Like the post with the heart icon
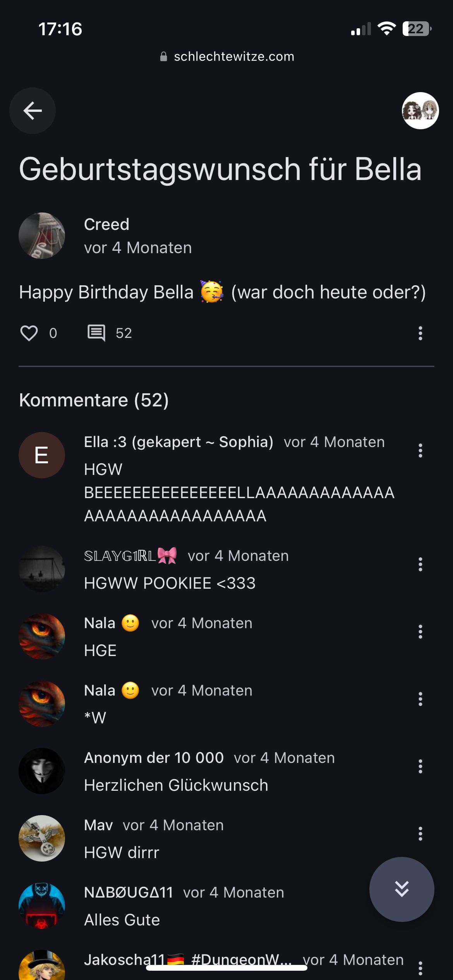The width and height of the screenshot is (453, 980). 29,333
